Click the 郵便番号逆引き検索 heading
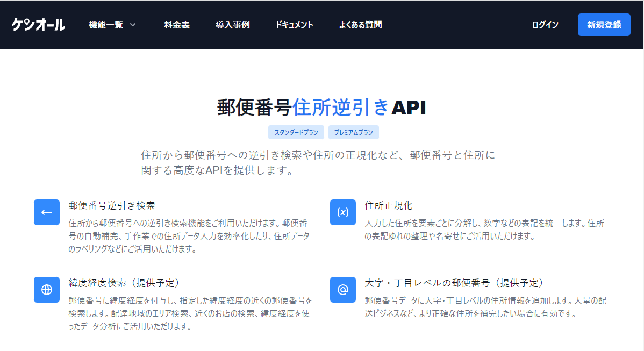The width and height of the screenshot is (644, 351). [112, 205]
